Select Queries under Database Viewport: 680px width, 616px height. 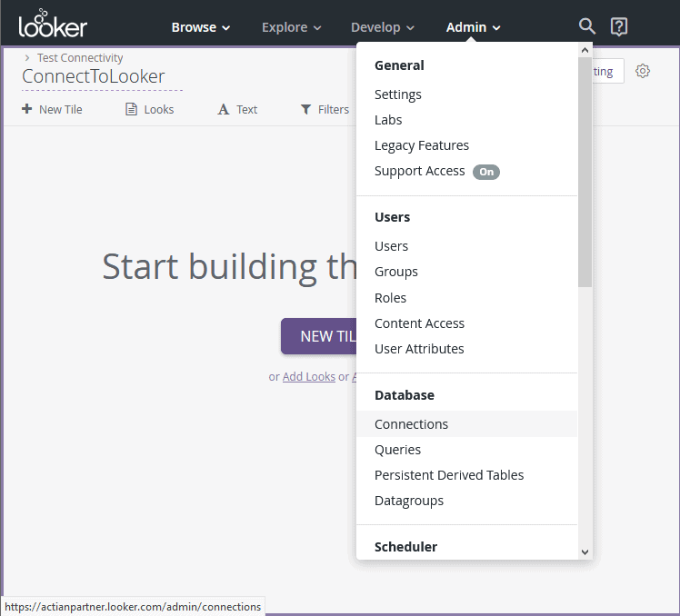466,450
